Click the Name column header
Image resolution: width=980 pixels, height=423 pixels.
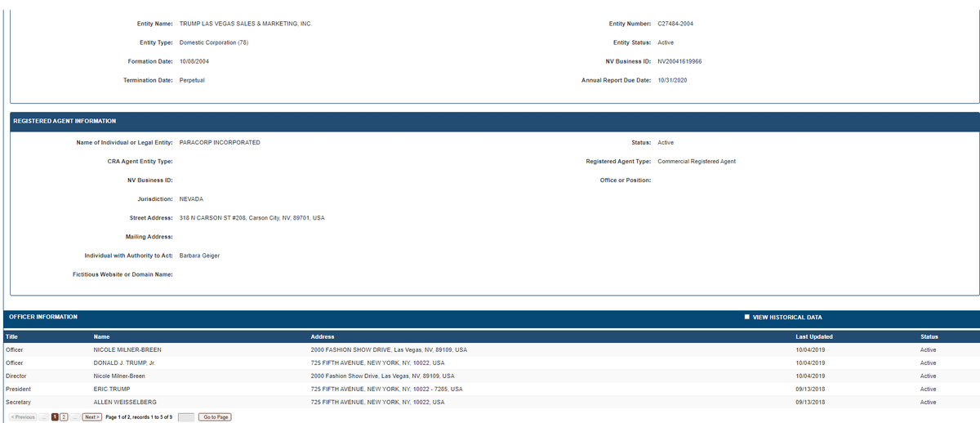pyautogui.click(x=102, y=336)
